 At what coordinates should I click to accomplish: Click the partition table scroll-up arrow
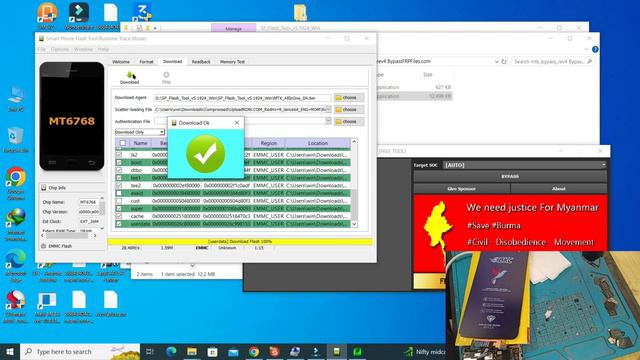354,142
